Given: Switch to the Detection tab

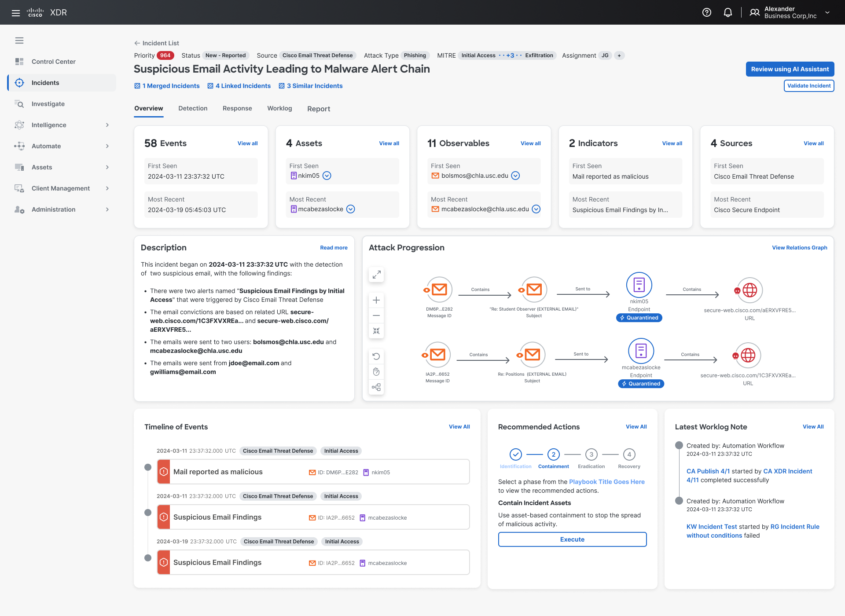Looking at the screenshot, I should point(193,108).
